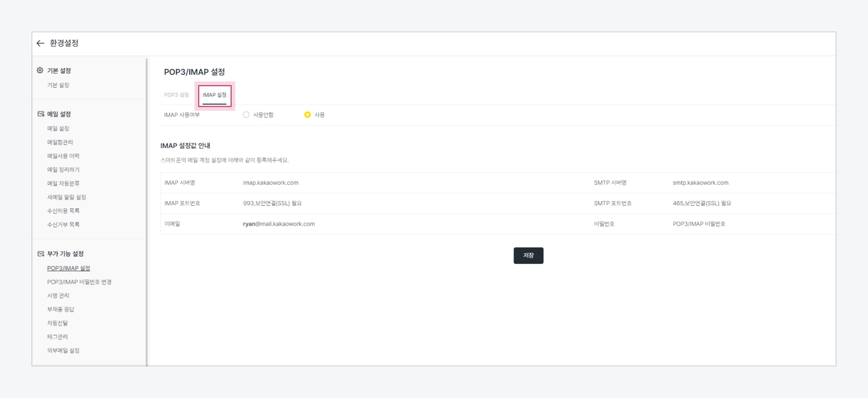Select the 사용안함 radio button
This screenshot has width=868, height=398.
click(246, 115)
